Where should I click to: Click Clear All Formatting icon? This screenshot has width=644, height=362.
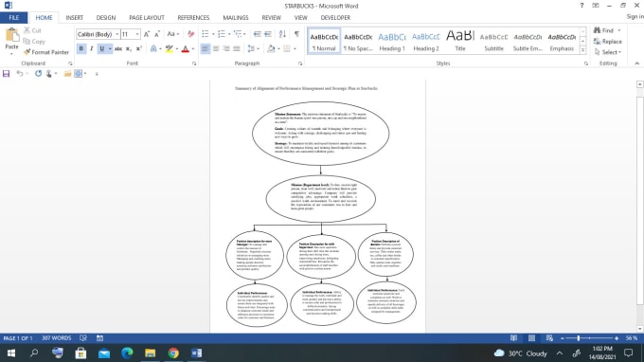191,34
